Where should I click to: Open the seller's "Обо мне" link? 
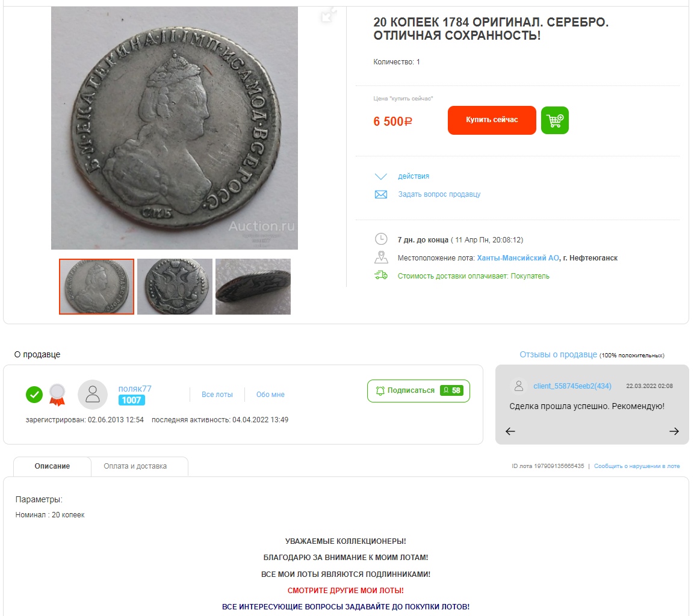270,395
